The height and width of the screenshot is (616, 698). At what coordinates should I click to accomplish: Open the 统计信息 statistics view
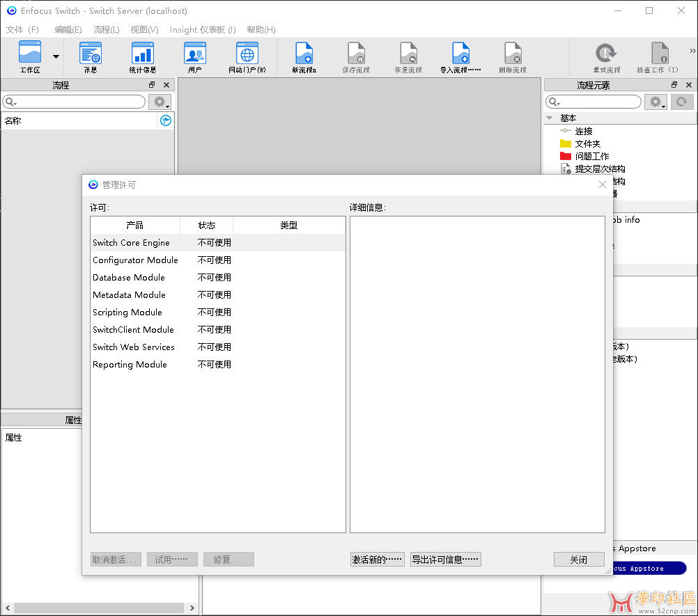point(142,56)
